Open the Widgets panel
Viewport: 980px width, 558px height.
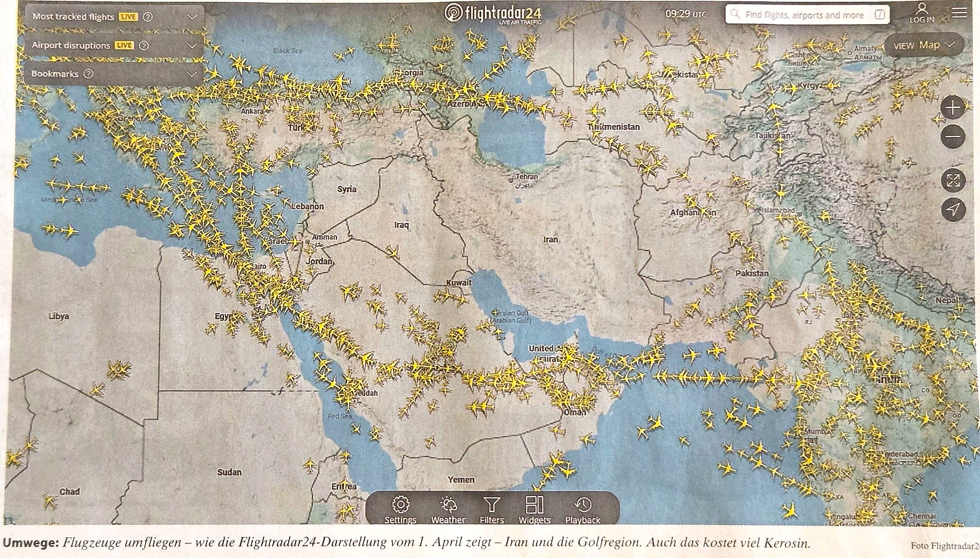coord(535,506)
